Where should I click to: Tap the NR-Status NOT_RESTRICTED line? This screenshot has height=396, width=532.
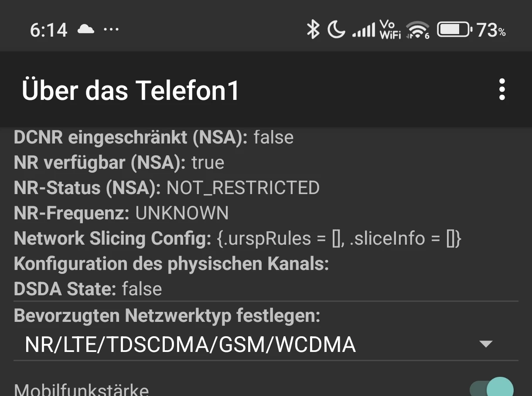(167, 188)
